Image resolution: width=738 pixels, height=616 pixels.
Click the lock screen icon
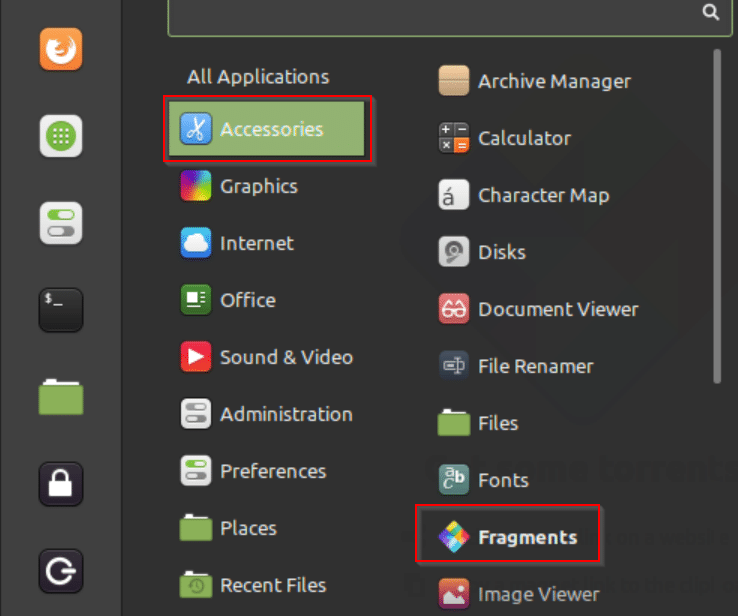point(61,484)
